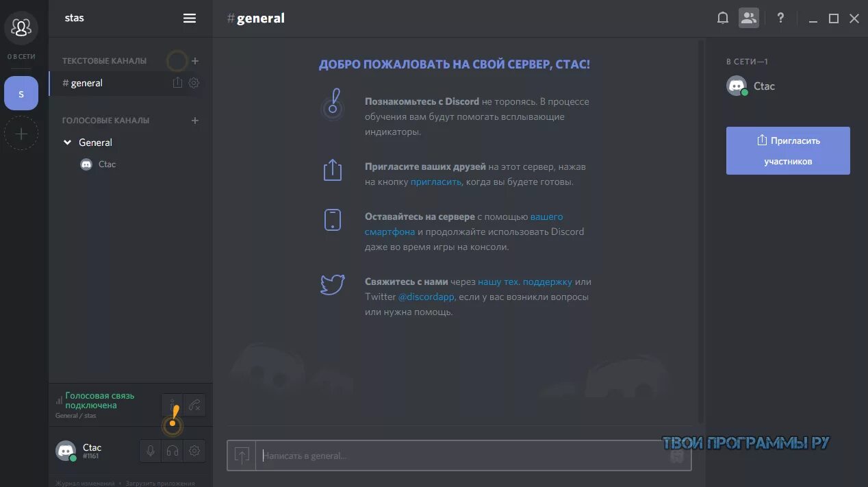The width and height of the screenshot is (868, 487).
Task: Click the Twitter bird icon
Action: [333, 284]
